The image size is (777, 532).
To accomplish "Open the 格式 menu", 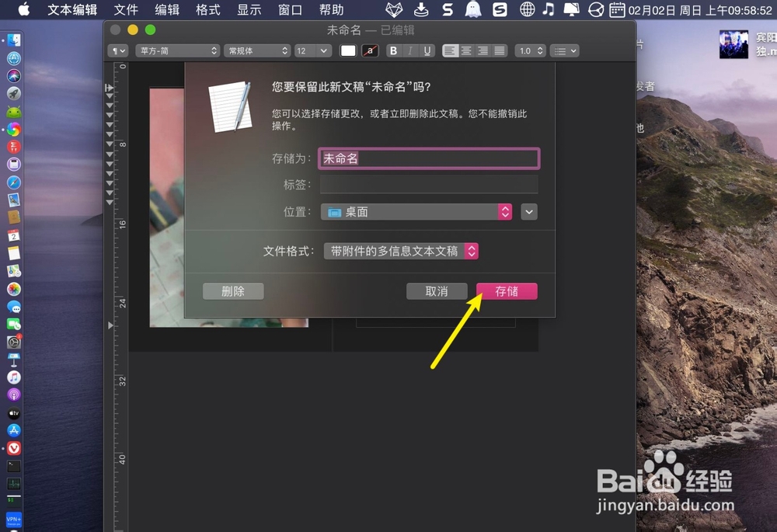I will [207, 9].
